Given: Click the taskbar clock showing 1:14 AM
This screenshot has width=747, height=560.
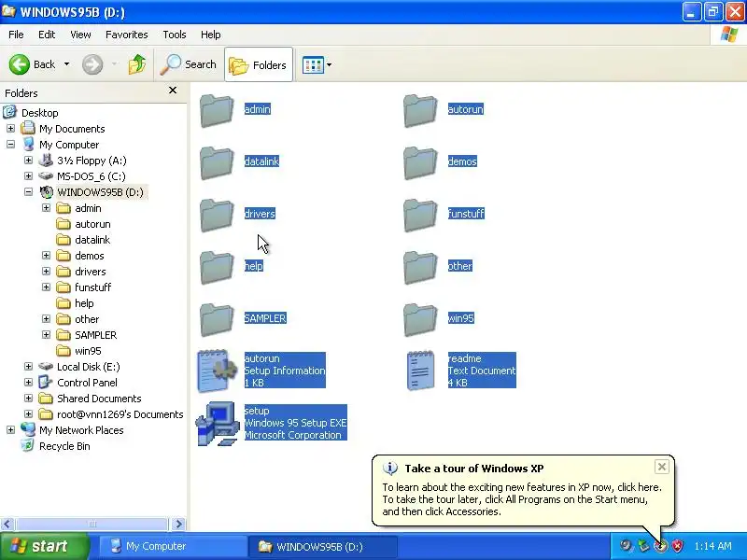Looking at the screenshot, I should [712, 546].
